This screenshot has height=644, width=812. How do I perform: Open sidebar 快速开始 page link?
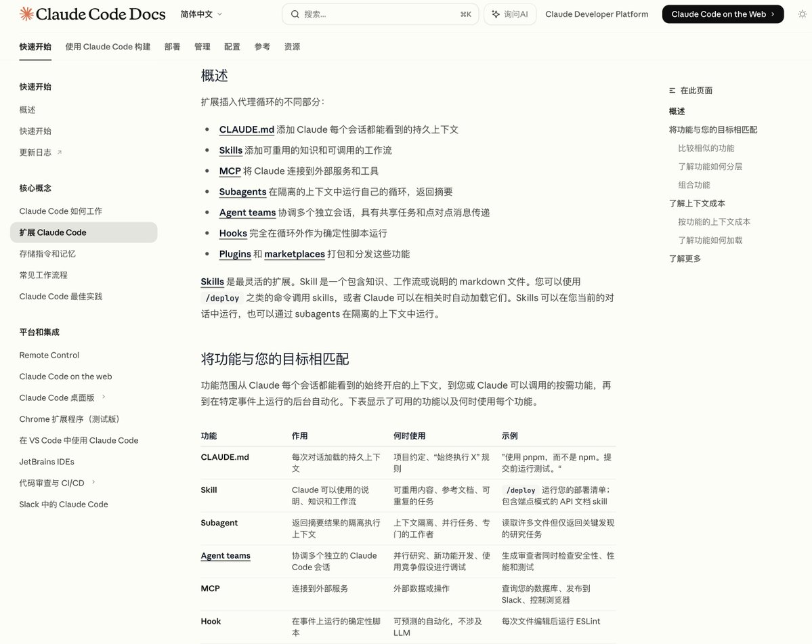[x=35, y=131]
